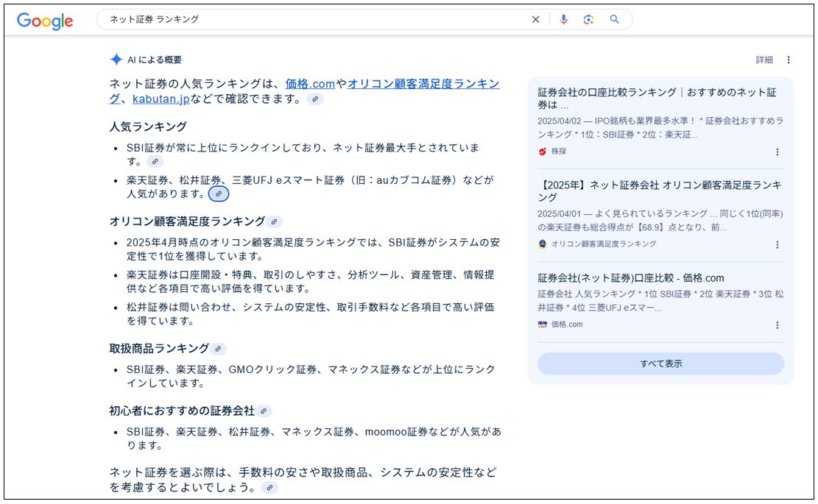Click the AI による概要 sparkle icon
Viewport: 818px width, 504px height.
click(116, 60)
